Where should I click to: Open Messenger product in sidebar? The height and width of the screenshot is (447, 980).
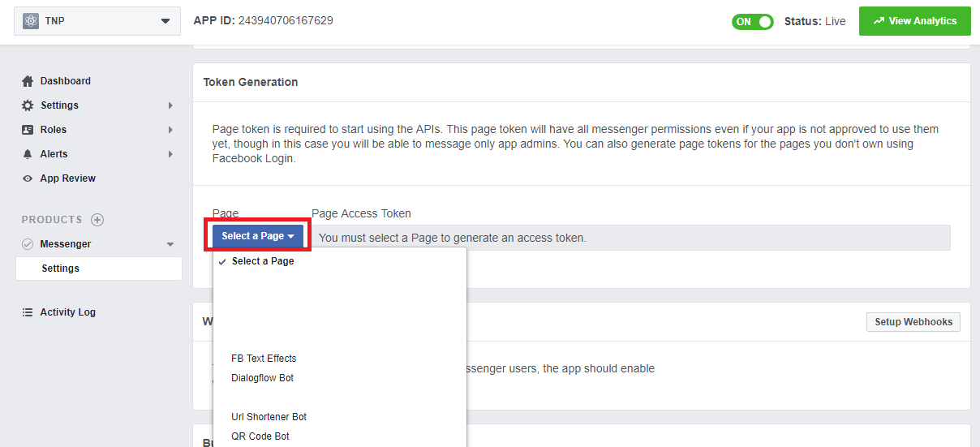66,244
